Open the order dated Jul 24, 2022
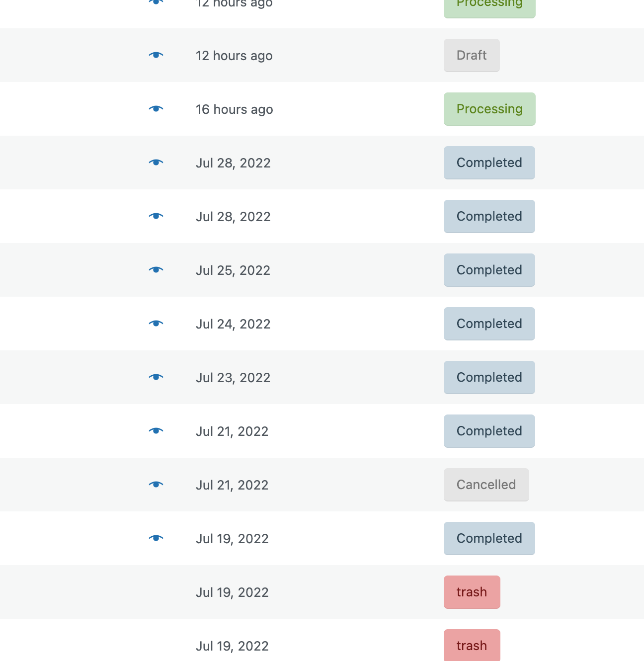The image size is (644, 661). click(x=233, y=324)
